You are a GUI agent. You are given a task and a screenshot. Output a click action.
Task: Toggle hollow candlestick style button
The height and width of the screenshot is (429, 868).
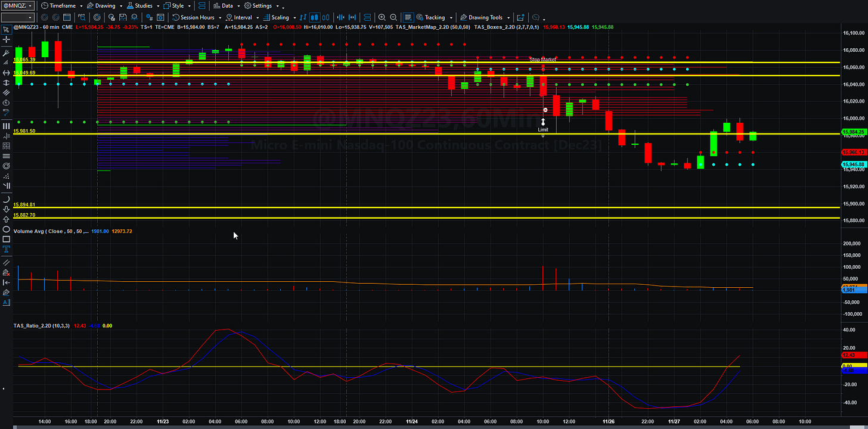[325, 17]
